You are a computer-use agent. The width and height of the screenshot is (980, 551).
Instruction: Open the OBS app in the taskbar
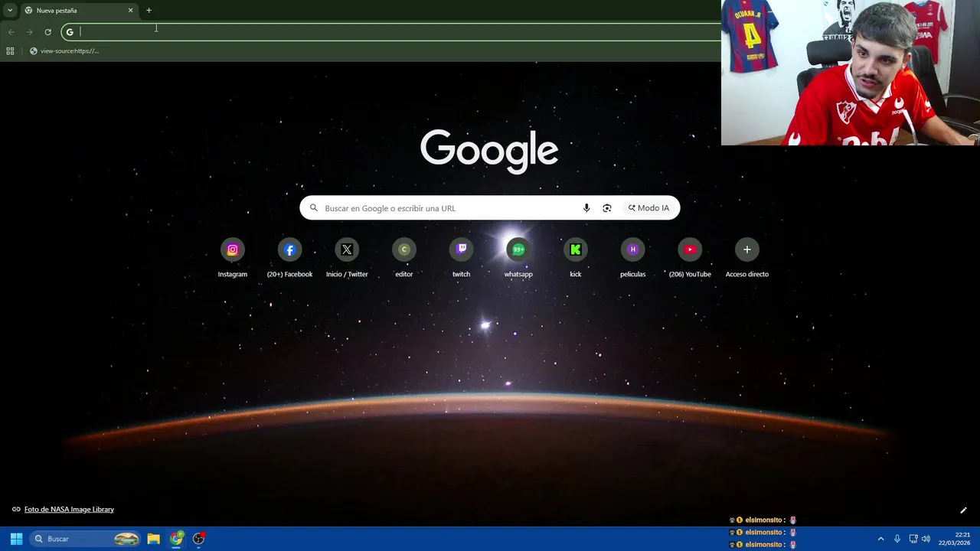pyautogui.click(x=199, y=539)
